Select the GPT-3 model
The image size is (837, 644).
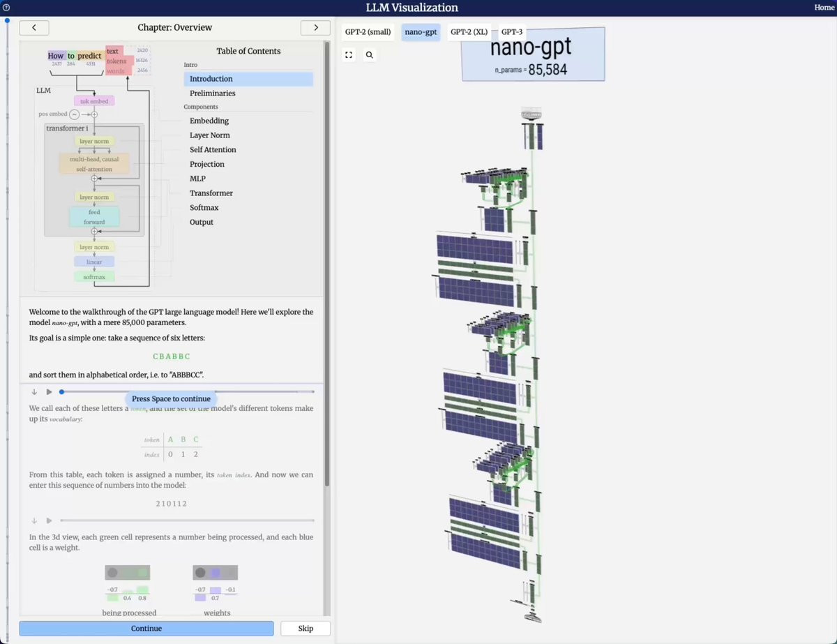pyautogui.click(x=512, y=32)
